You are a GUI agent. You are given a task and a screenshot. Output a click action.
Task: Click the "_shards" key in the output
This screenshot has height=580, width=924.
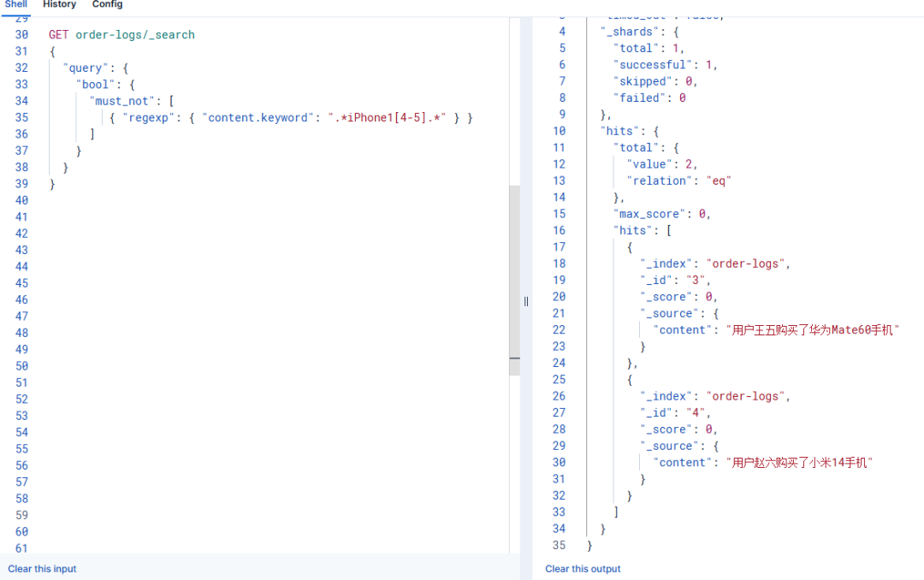[x=630, y=32]
